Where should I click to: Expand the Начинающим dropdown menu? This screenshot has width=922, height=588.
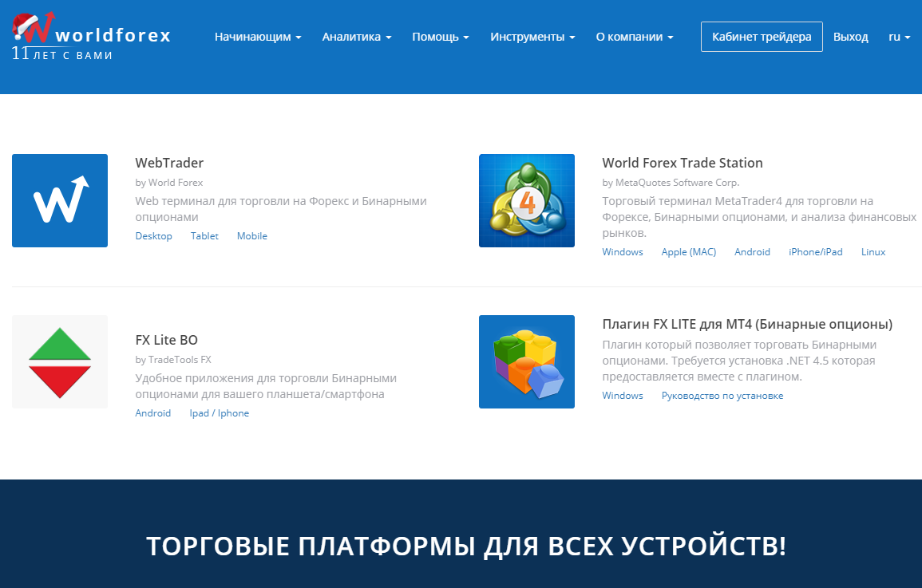point(258,37)
